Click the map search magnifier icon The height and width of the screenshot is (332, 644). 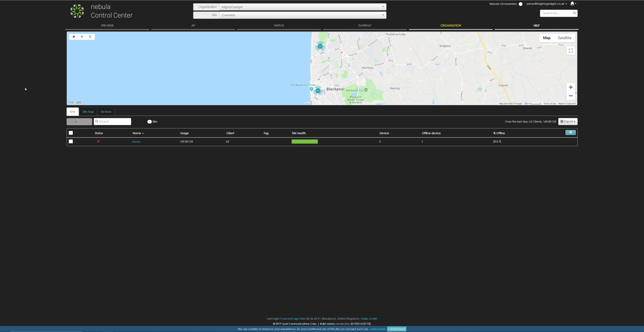(90, 37)
